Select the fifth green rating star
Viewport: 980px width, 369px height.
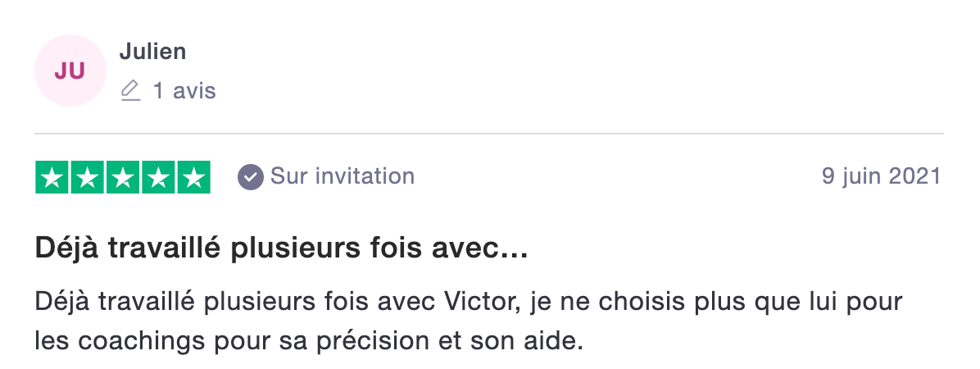click(194, 178)
